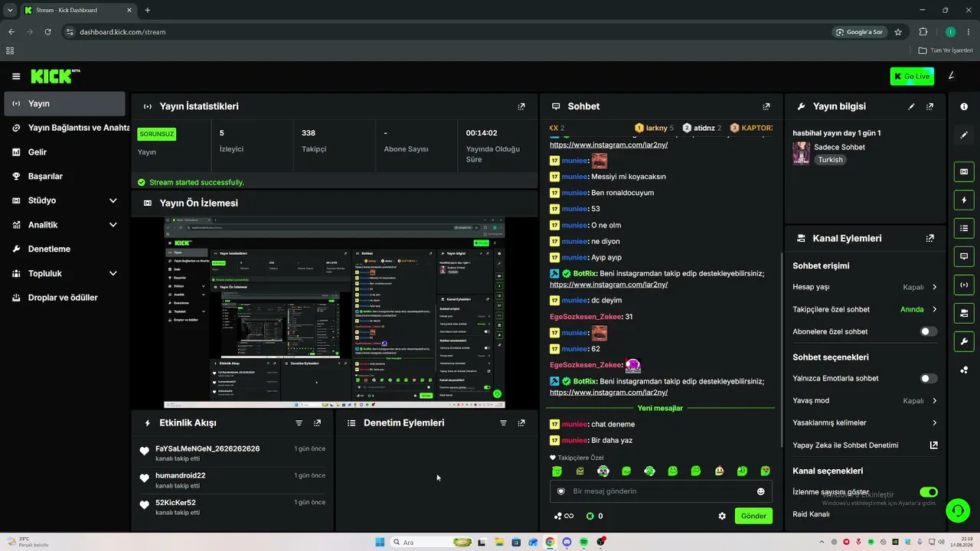Image resolution: width=980 pixels, height=551 pixels.
Task: Toggle the chat widget icon in right toolbar
Action: (x=964, y=256)
